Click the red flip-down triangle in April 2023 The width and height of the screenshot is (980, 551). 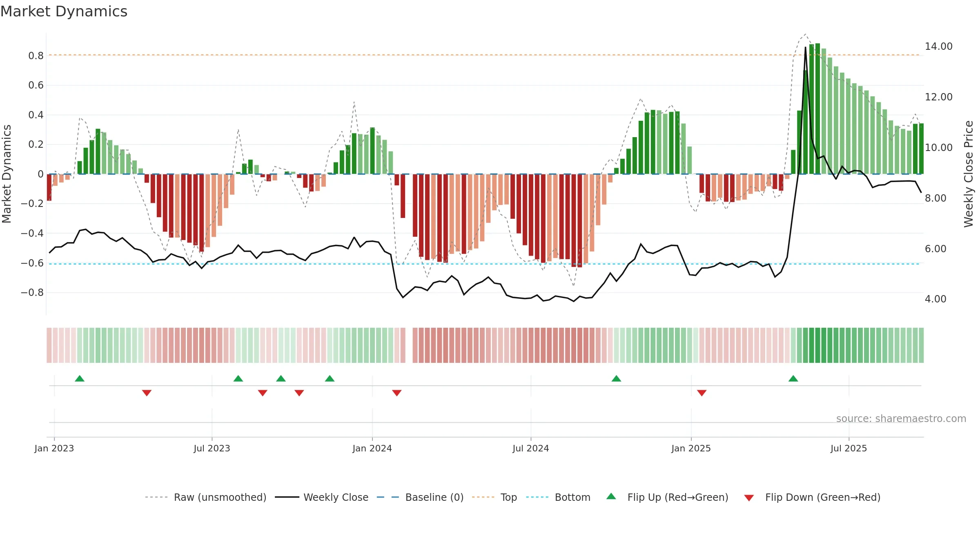tap(147, 393)
